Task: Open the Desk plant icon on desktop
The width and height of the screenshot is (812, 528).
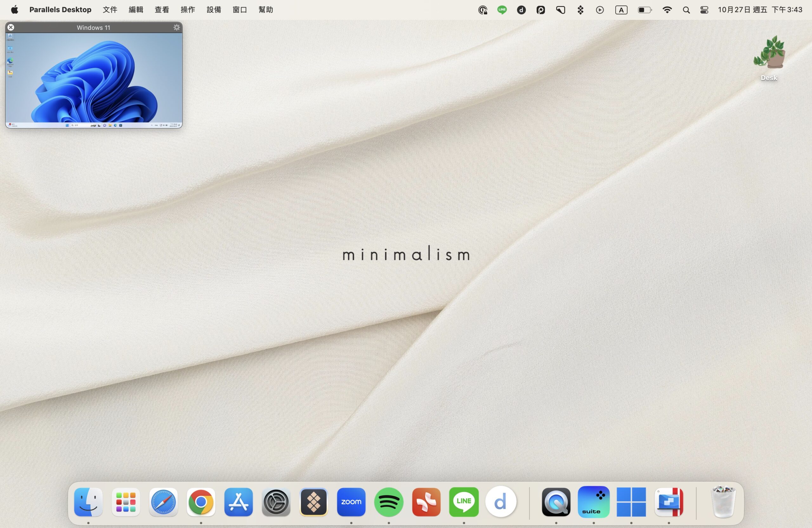Action: tap(769, 58)
